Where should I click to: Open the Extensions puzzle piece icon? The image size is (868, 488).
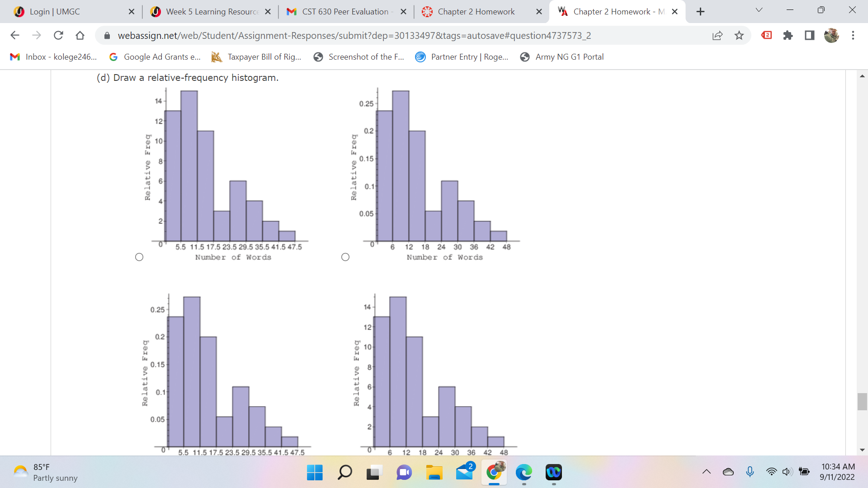[x=788, y=35]
